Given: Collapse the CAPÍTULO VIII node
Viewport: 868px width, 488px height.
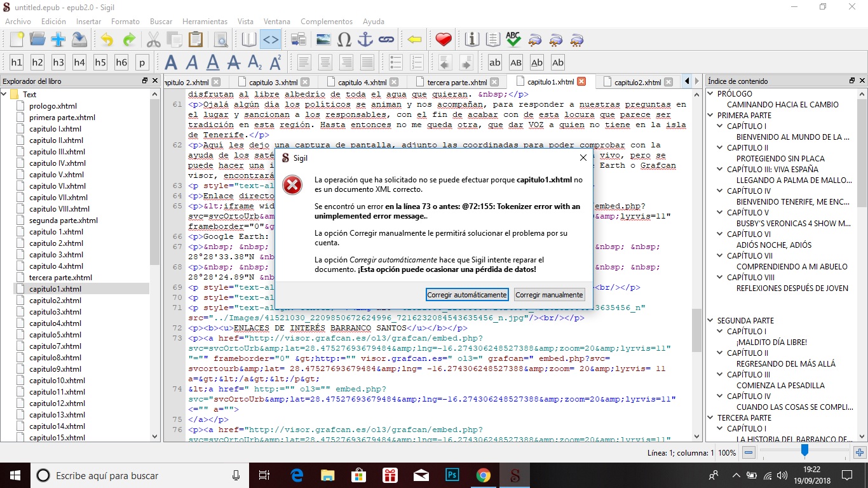Looking at the screenshot, I should pyautogui.click(x=721, y=277).
